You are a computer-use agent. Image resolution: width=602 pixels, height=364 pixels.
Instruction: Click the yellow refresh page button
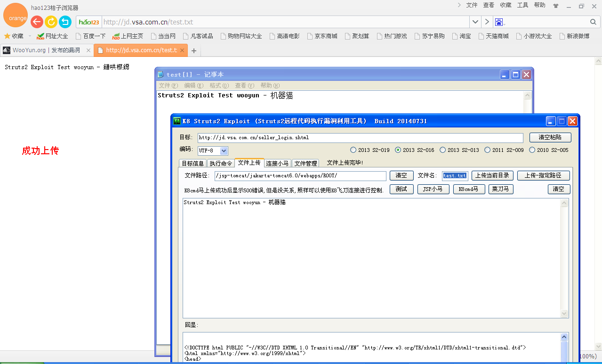click(51, 22)
